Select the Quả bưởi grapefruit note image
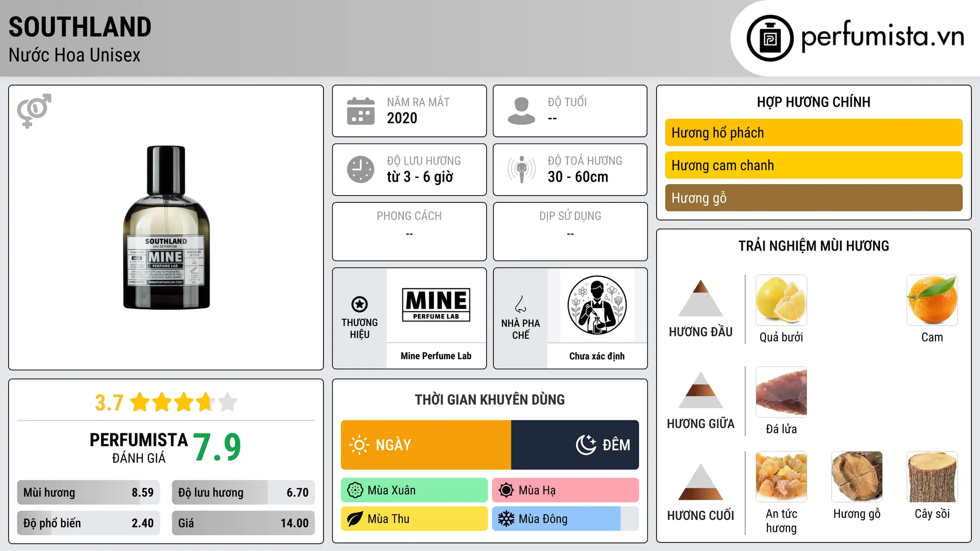 point(781,300)
